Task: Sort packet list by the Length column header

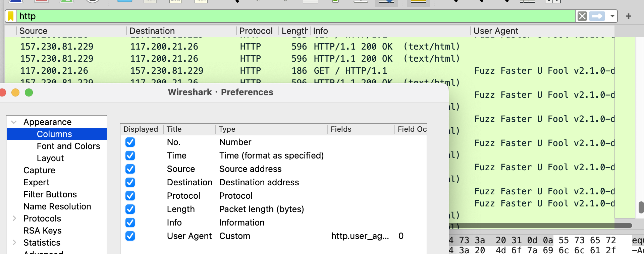Action: pos(294,31)
